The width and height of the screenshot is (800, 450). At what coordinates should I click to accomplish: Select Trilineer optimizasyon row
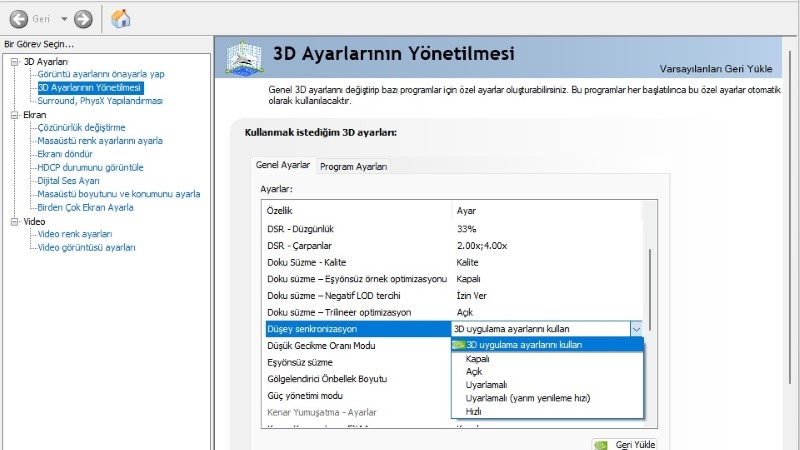click(452, 312)
